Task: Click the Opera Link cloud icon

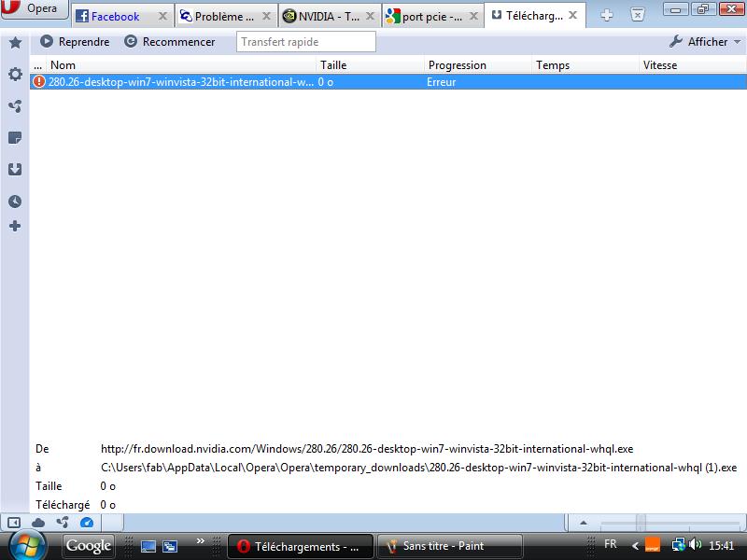Action: click(x=38, y=523)
